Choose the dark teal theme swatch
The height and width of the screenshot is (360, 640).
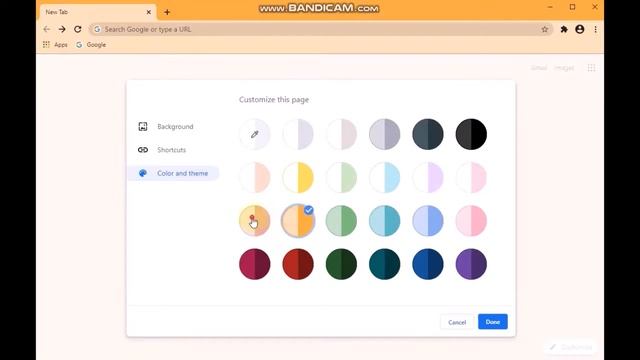(x=384, y=264)
